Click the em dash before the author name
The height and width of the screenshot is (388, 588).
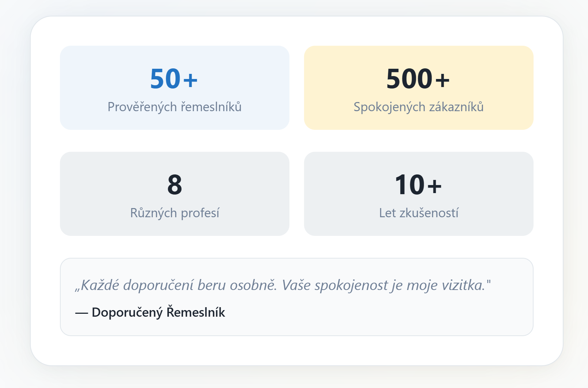click(81, 313)
